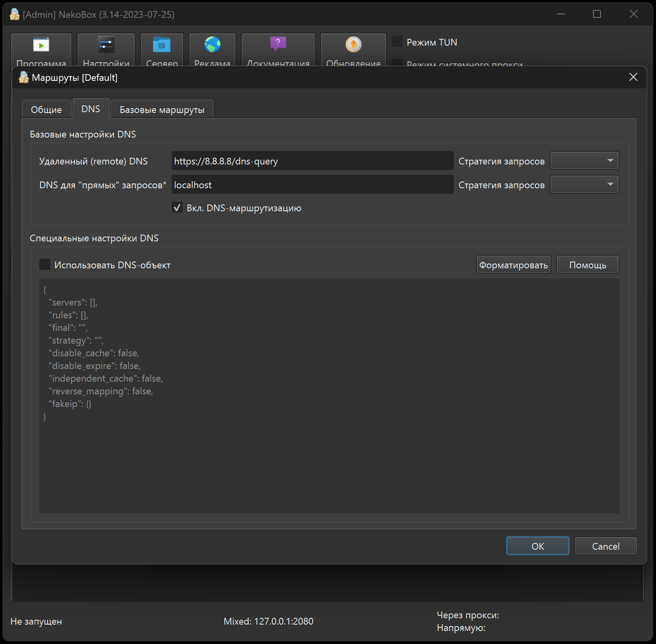Click the NekoBox icon in main title bar
Viewport: 656px width, 644px height.
[x=15, y=14]
